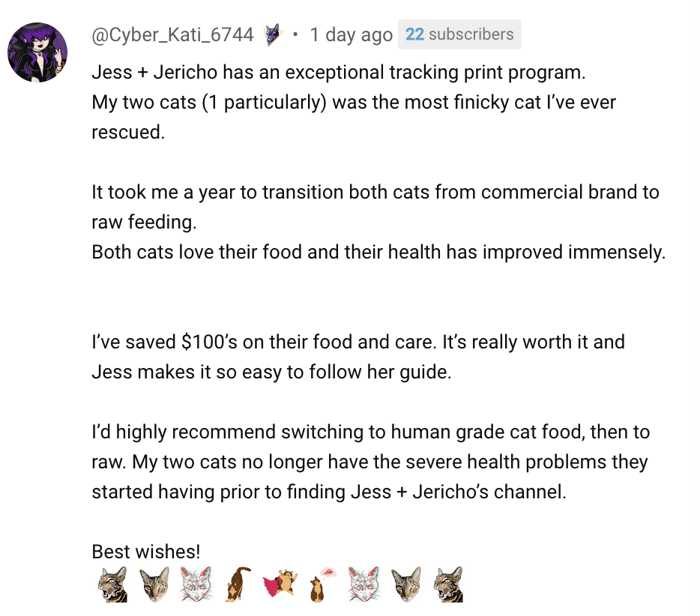Open the "1 day ago" timestamp link
The height and width of the screenshot is (616, 700).
(351, 34)
